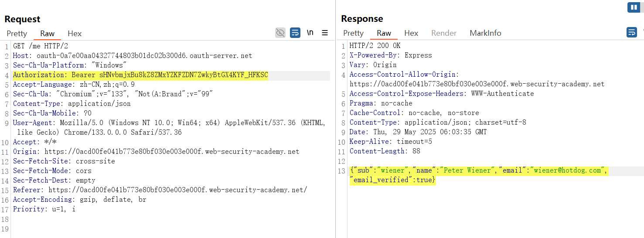The width and height of the screenshot is (644, 238).
Task: Open the Hex tab in Request panel
Action: [75, 34]
